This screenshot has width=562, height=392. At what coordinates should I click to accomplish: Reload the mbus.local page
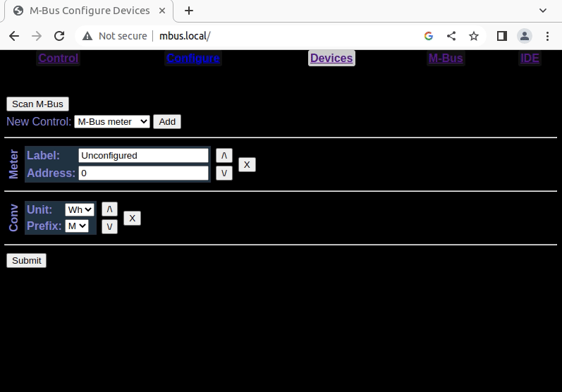[59, 36]
